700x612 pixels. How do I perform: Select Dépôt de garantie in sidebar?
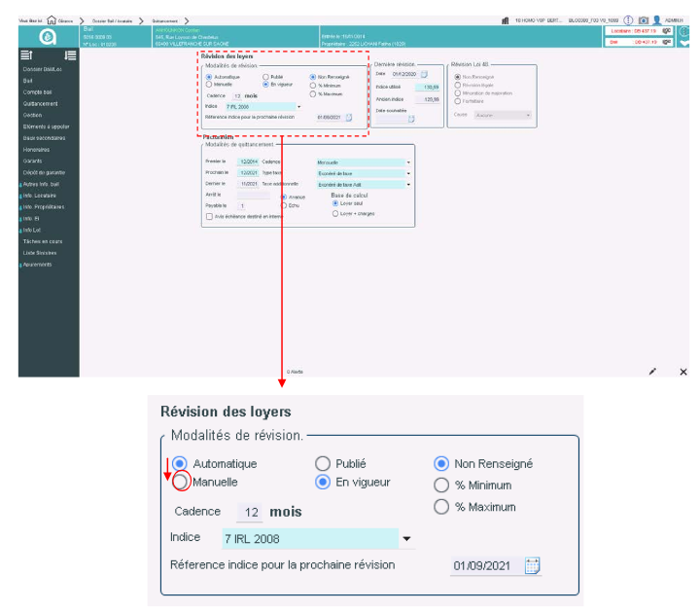click(43, 172)
